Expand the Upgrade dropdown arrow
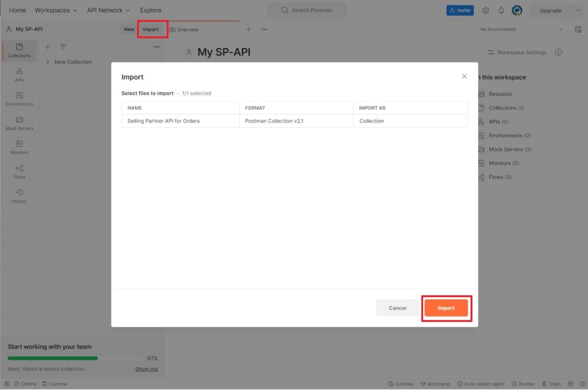588x390 pixels. (578, 10)
